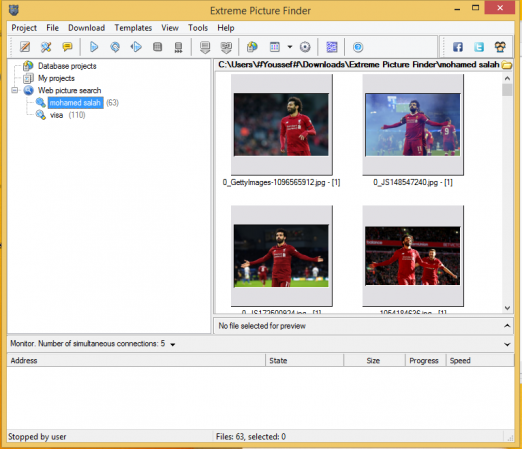Click the refresh/restart download icon
This screenshot has height=449, width=522.
point(115,47)
